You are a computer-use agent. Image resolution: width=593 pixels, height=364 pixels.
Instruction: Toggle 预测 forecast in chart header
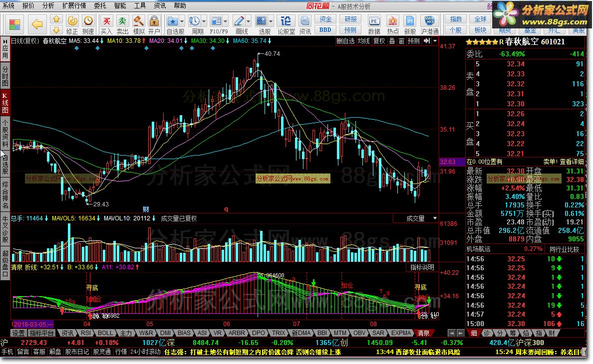(x=413, y=41)
